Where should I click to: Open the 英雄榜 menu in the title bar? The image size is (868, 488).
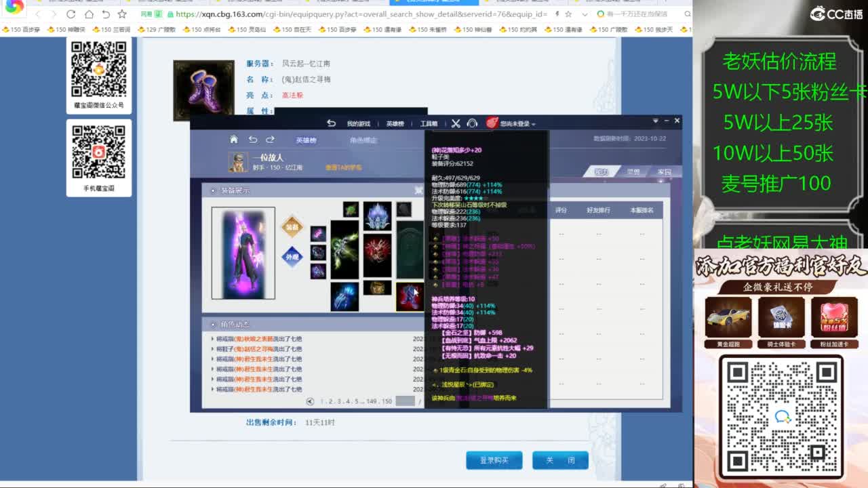point(395,124)
